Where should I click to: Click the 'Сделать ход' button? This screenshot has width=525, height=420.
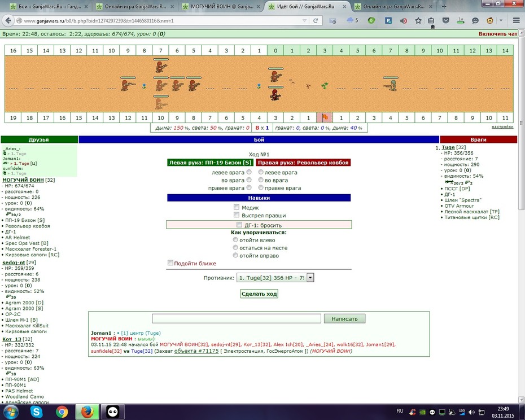(259, 294)
